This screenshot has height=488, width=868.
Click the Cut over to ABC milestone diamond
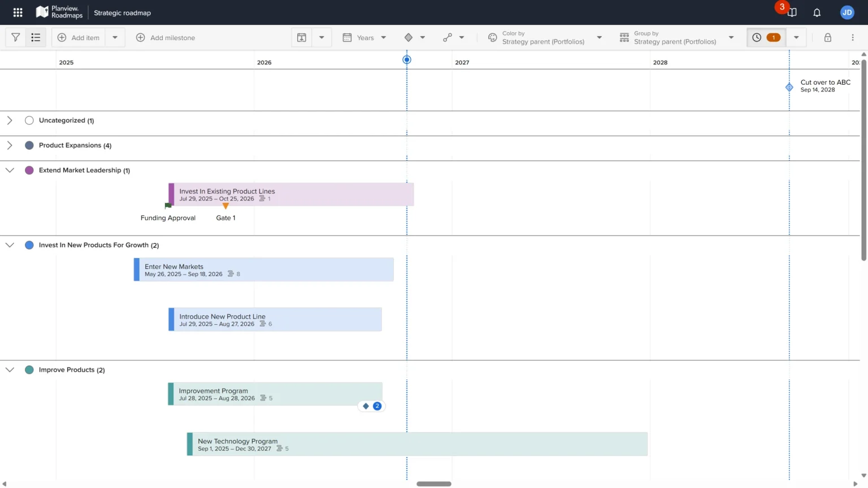tap(789, 87)
